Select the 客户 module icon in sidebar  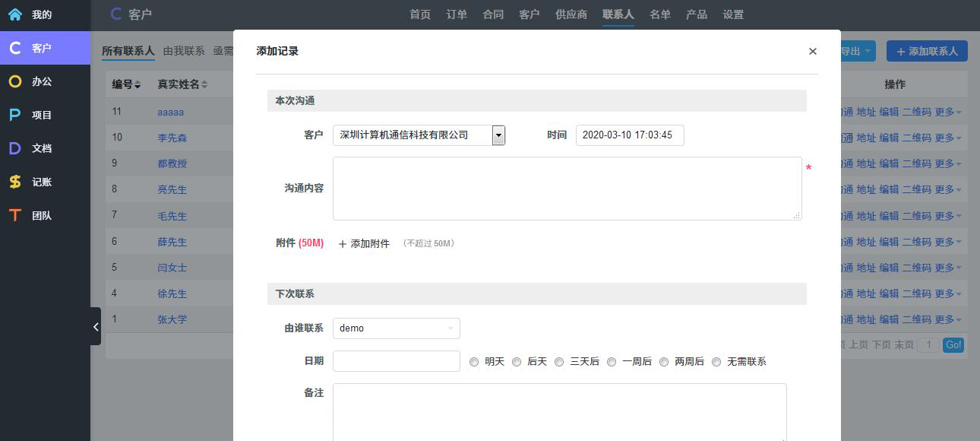[x=15, y=48]
